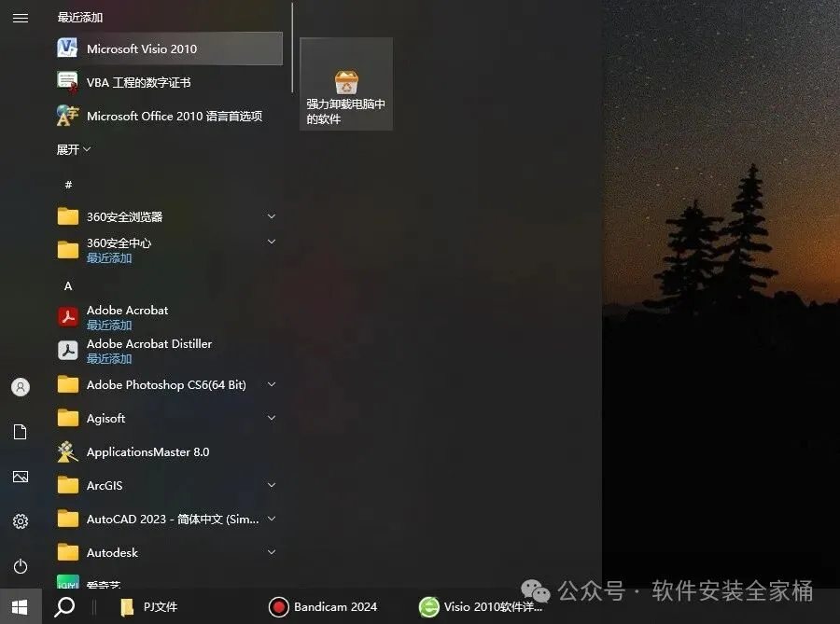Switch to Bandicam 2024 on taskbar

(x=323, y=607)
